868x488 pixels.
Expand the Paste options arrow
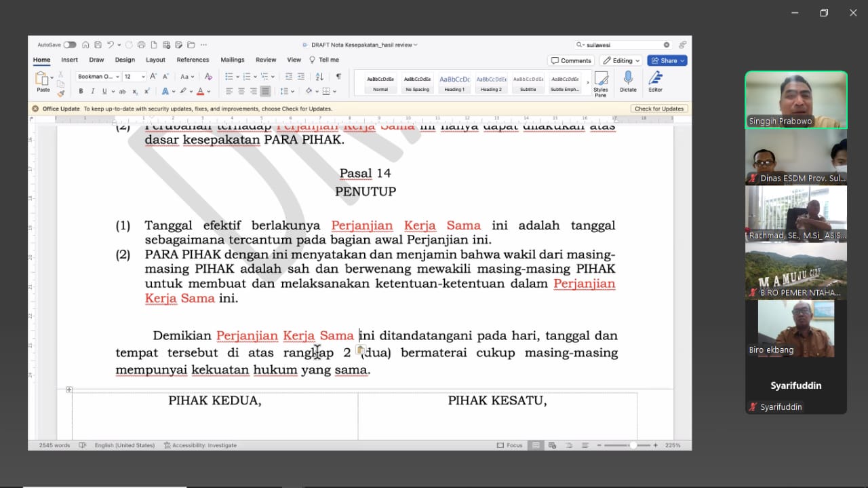coord(52,77)
